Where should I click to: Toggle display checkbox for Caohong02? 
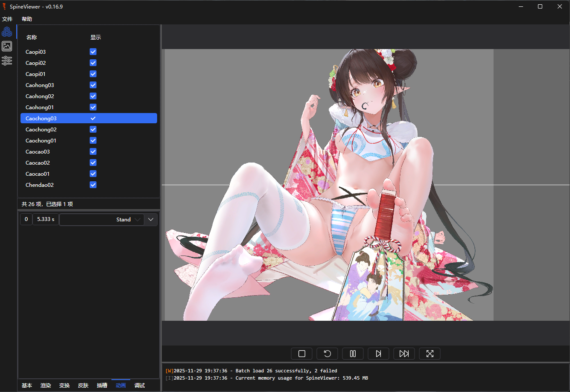tap(93, 96)
